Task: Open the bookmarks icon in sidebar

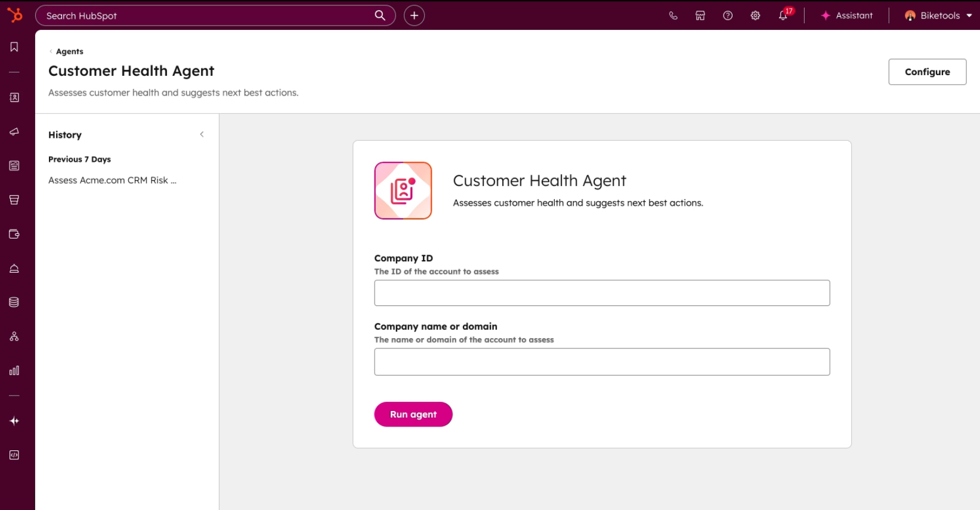Action: (x=14, y=47)
